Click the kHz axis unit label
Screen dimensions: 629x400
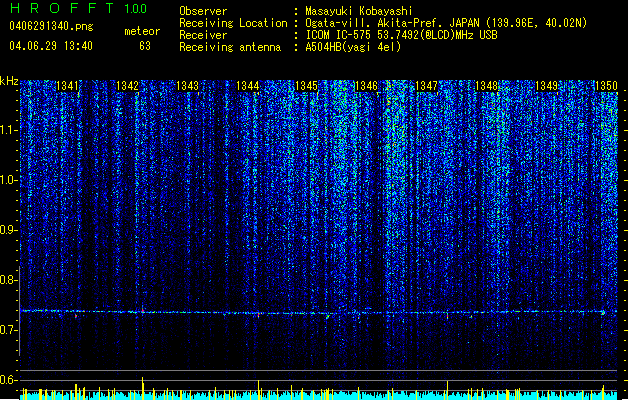(9, 81)
